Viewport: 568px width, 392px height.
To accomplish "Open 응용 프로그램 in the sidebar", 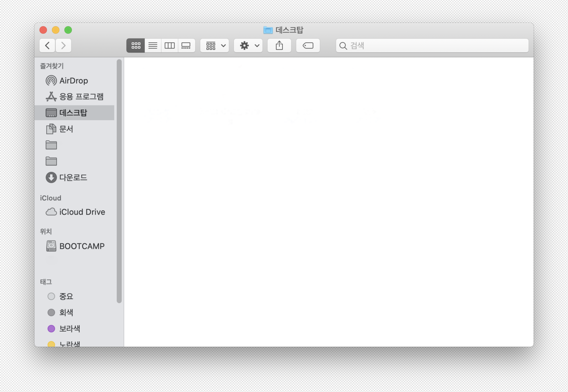I will pyautogui.click(x=81, y=96).
